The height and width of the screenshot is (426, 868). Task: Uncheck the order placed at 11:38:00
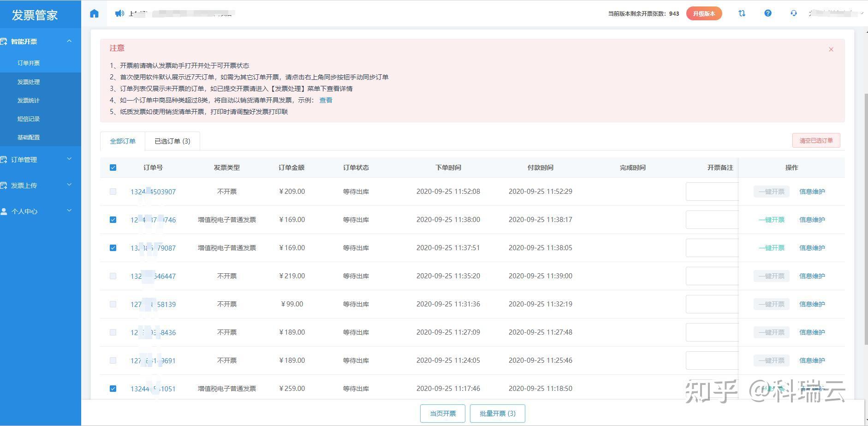(x=113, y=220)
